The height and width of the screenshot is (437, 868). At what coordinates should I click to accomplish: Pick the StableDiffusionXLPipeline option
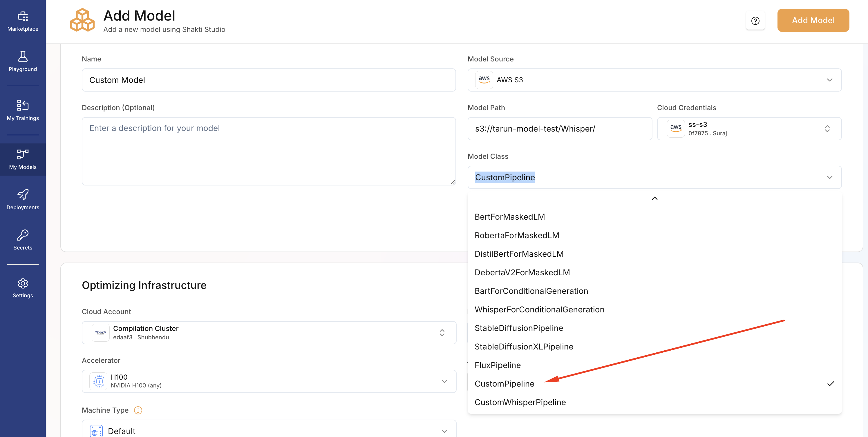point(524,346)
